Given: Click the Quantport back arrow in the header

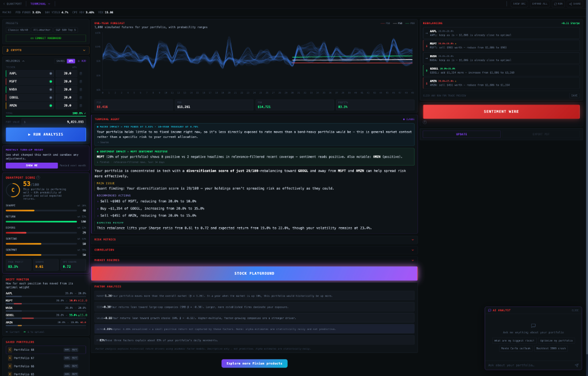Looking at the screenshot, I should [x=4, y=4].
